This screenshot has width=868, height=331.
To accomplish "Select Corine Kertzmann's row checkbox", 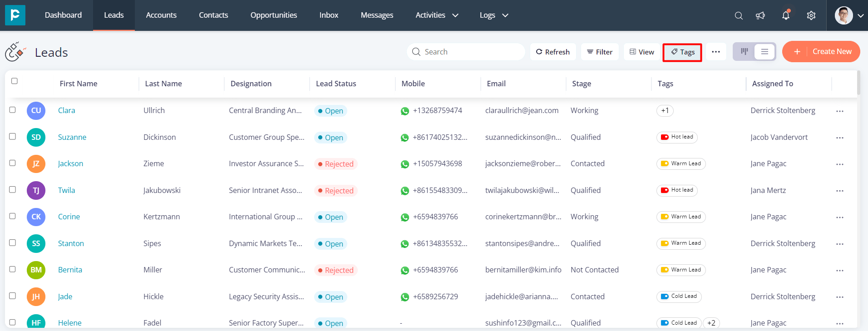I will (x=13, y=216).
